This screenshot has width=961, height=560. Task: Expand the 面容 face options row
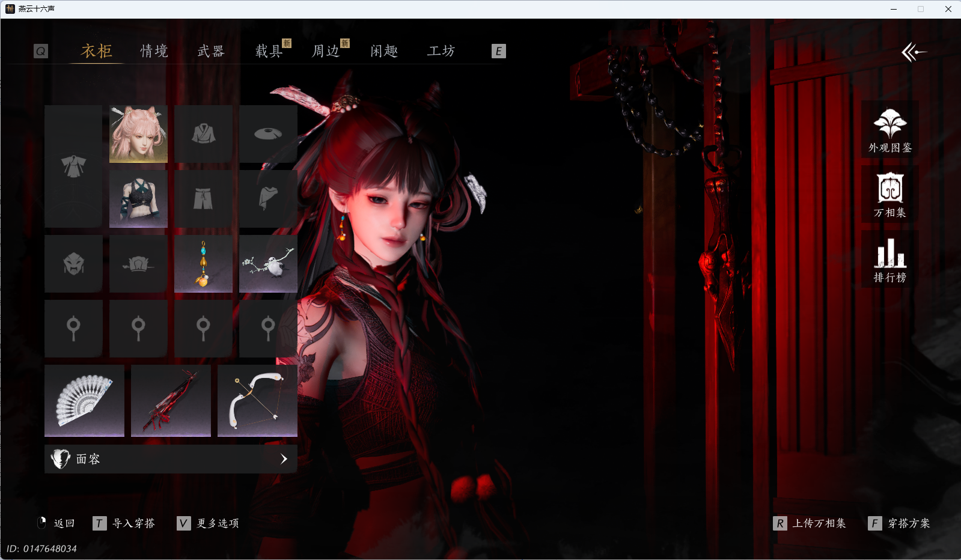point(171,459)
